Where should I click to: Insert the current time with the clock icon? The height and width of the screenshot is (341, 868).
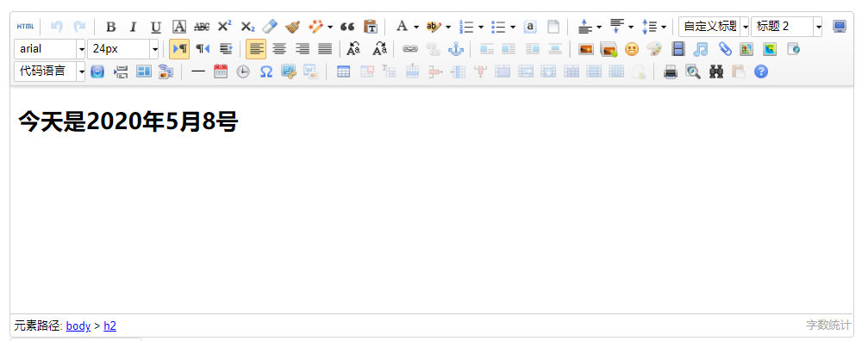pyautogui.click(x=243, y=71)
